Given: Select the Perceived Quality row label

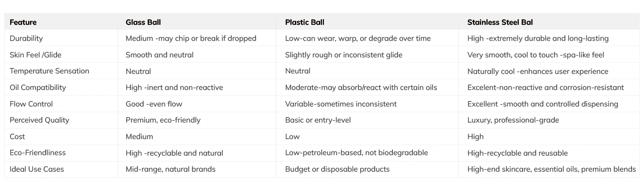Looking at the screenshot, I should pyautogui.click(x=40, y=120).
